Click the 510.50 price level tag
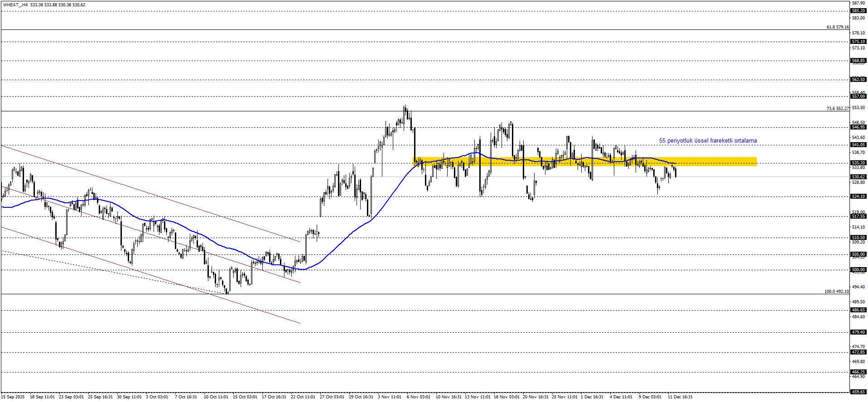868x402 pixels. pos(858,238)
